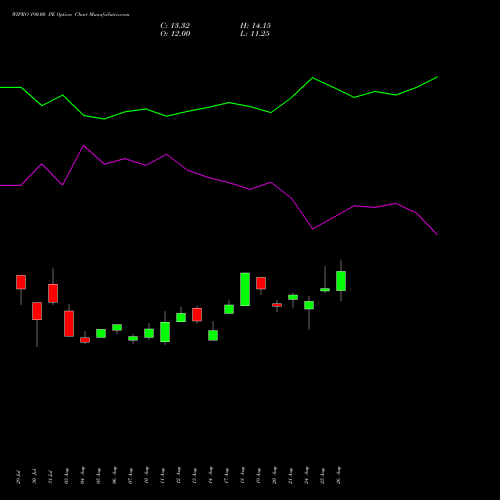Screen dimensions: 500x500
Task: Click the green candle above 05 Aug
Action: [x=101, y=333]
